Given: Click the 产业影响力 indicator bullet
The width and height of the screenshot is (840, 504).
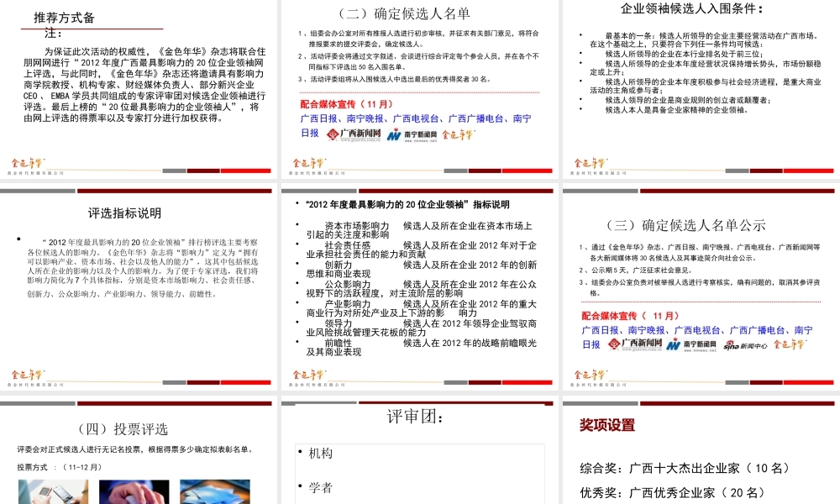Looking at the screenshot, I should click(x=421, y=308).
